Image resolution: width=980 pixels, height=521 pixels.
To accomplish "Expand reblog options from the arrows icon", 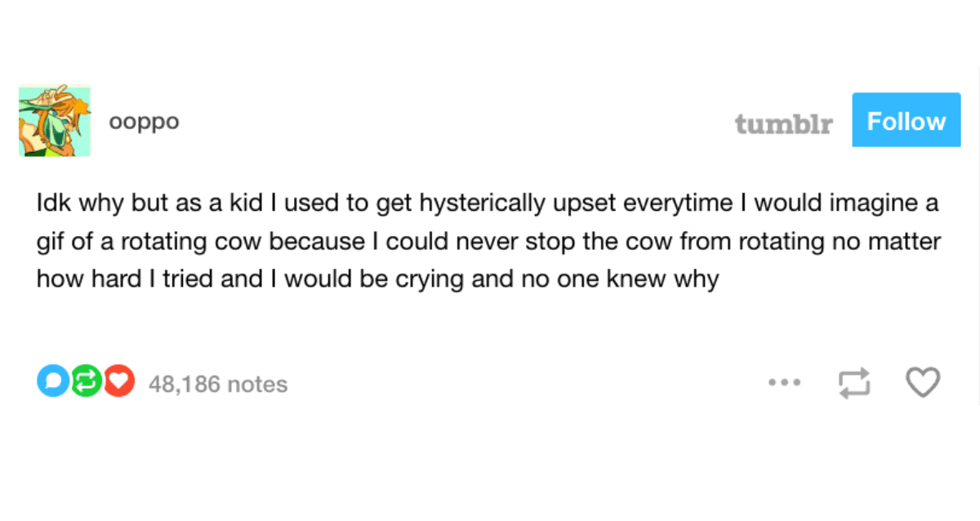I will point(854,383).
